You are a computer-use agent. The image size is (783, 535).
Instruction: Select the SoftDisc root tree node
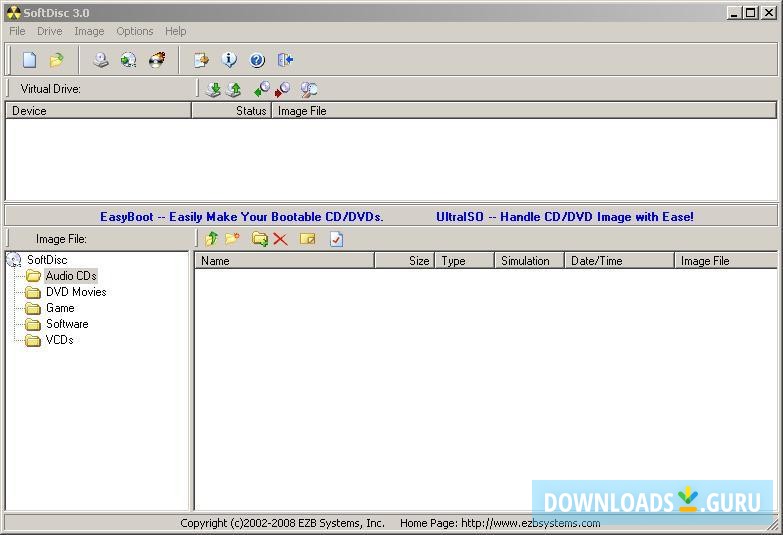pyautogui.click(x=47, y=260)
